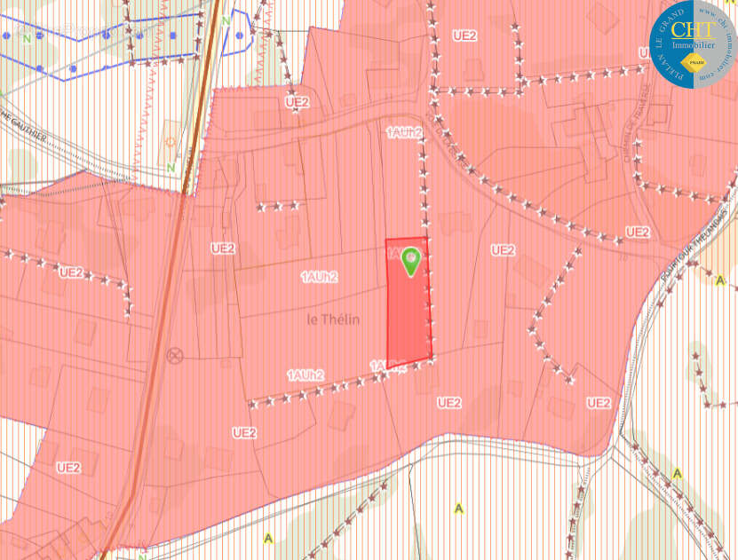Click the circled X symbol beside the road
738x560 pixels.
point(175,355)
